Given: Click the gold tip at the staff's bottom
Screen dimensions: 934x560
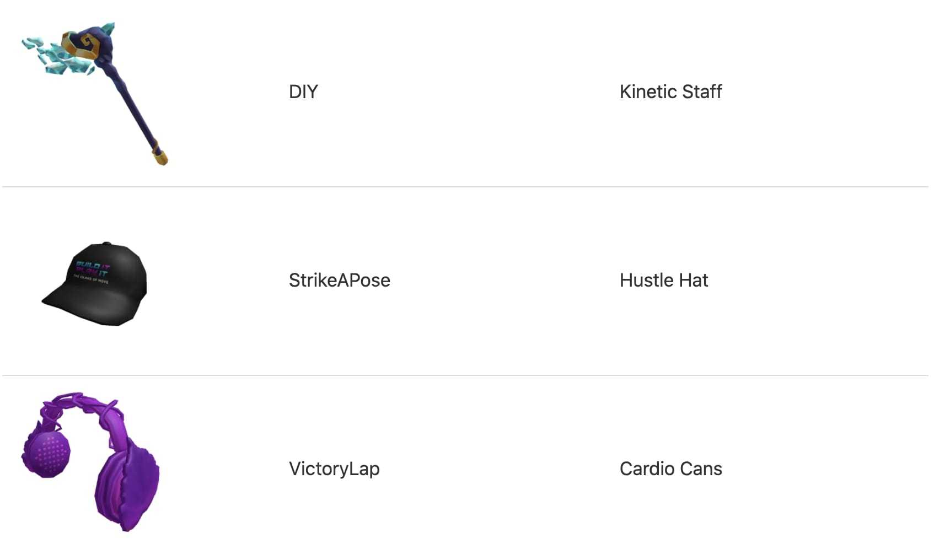Looking at the screenshot, I should tap(160, 158).
